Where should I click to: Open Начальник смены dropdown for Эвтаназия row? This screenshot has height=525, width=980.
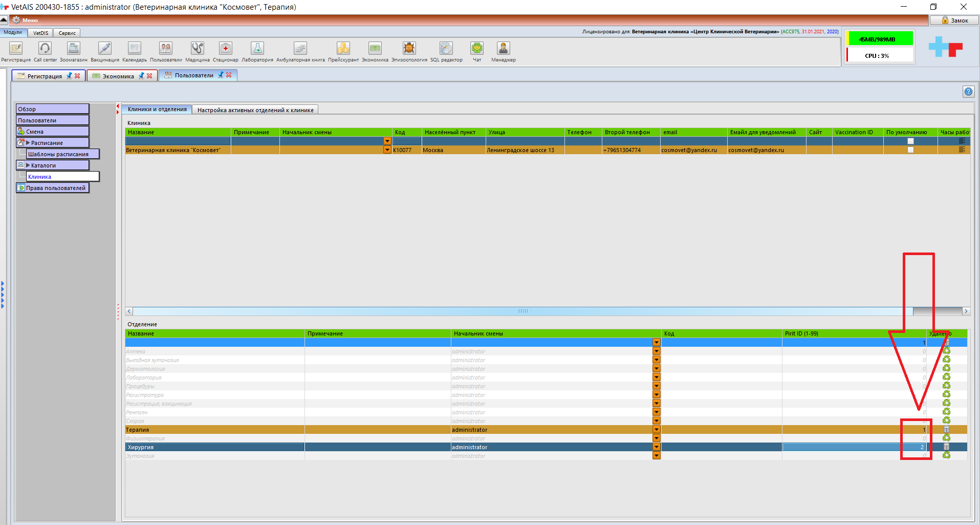pos(657,456)
